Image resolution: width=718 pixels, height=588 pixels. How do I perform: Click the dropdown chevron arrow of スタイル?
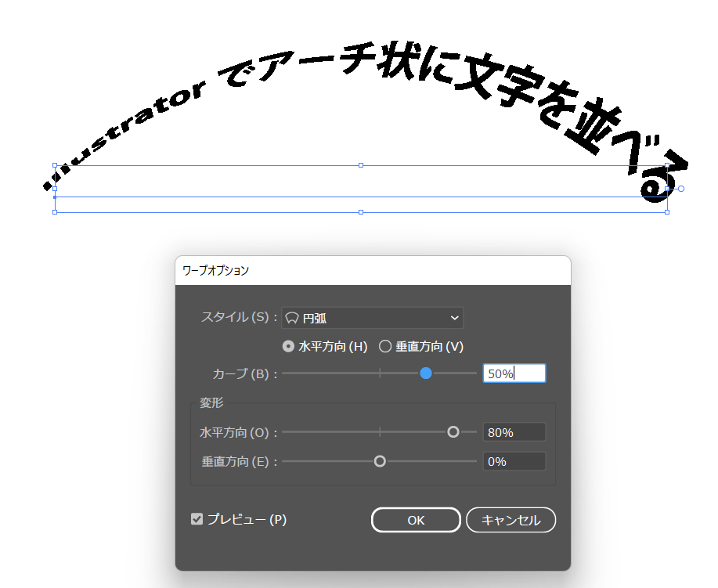coord(454,318)
